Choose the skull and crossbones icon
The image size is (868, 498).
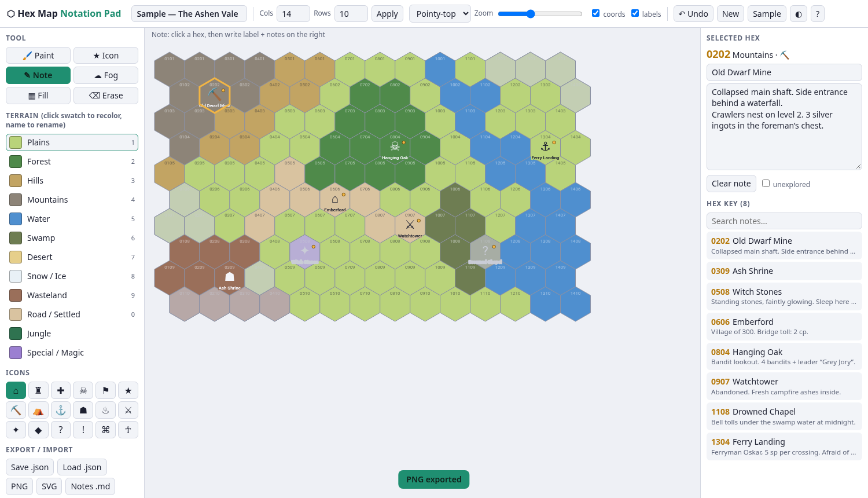click(x=83, y=390)
